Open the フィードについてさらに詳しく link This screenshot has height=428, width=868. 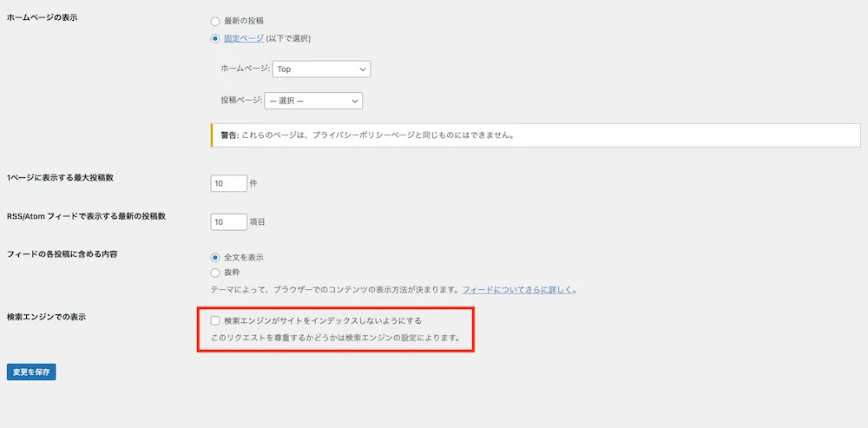point(517,290)
